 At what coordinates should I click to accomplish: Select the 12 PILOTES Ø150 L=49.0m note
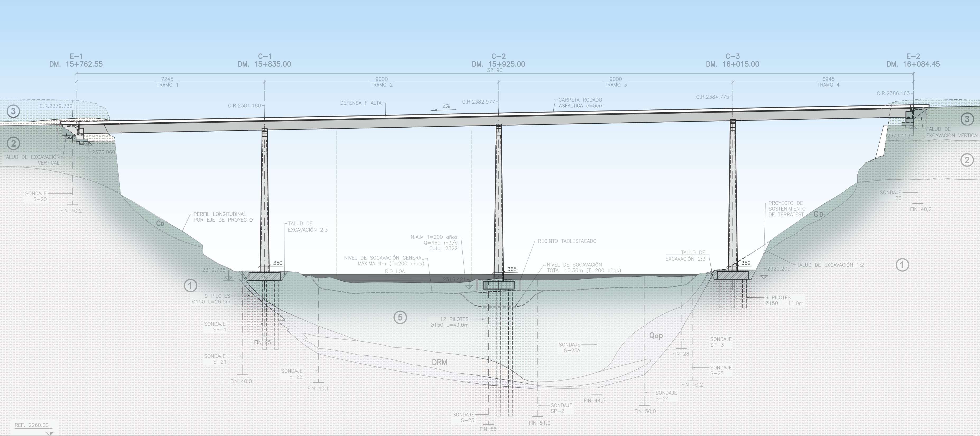pyautogui.click(x=450, y=322)
